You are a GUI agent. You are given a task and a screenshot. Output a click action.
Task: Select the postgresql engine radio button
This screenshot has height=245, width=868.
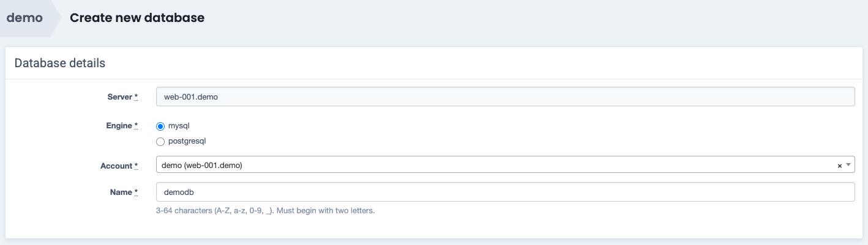pyautogui.click(x=160, y=142)
